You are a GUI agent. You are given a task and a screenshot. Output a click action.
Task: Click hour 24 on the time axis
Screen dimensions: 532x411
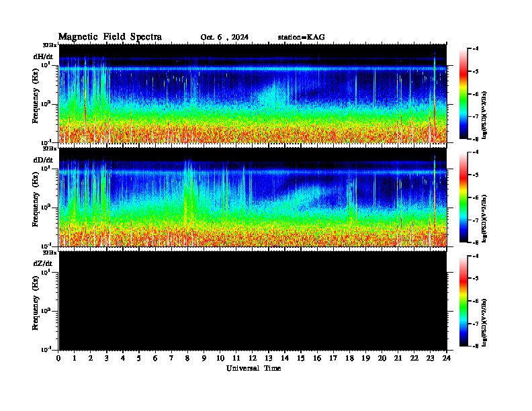[447, 359]
